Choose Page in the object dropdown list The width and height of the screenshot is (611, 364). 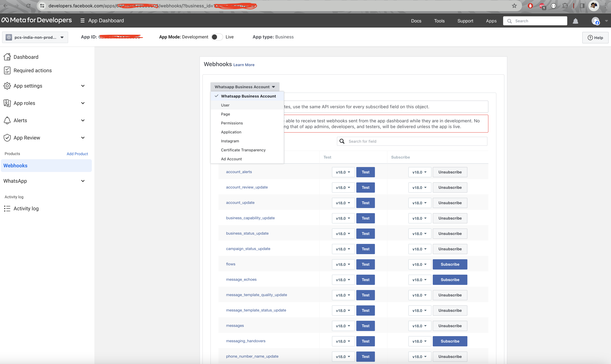point(225,114)
